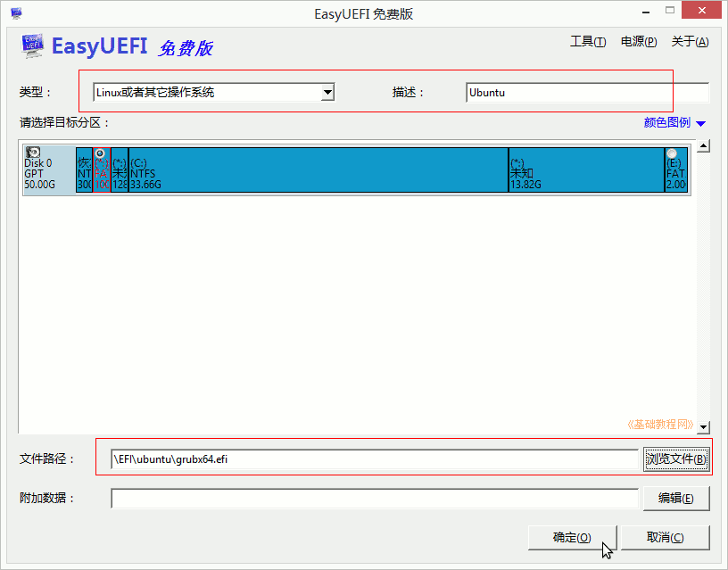Click the title bar application icon
This screenshot has height=570, width=728.
click(x=16, y=13)
